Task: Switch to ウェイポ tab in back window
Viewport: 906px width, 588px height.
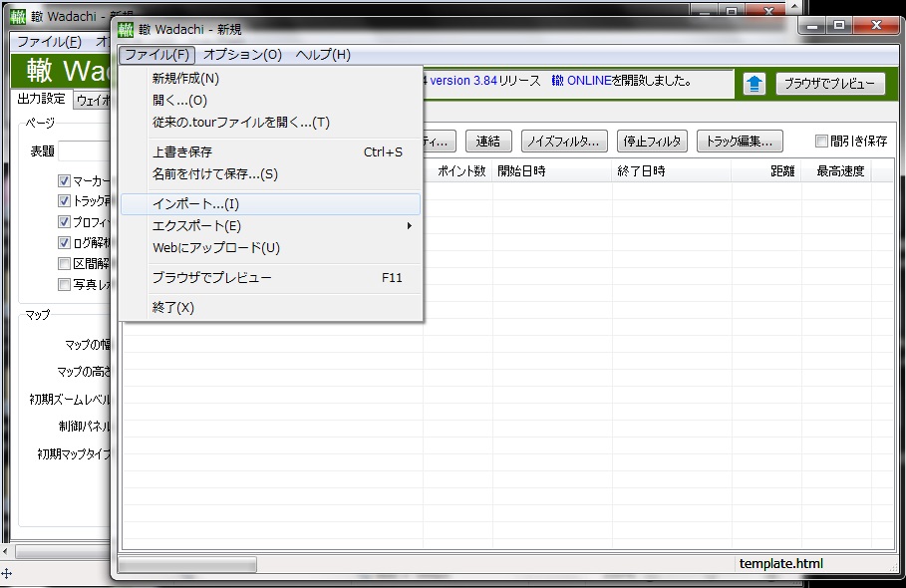Action: 93,101
